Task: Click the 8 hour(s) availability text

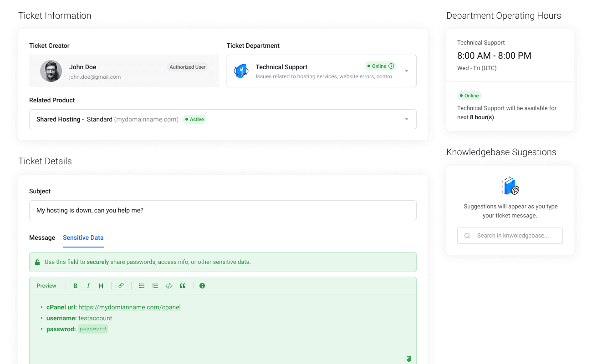Action: tap(482, 117)
